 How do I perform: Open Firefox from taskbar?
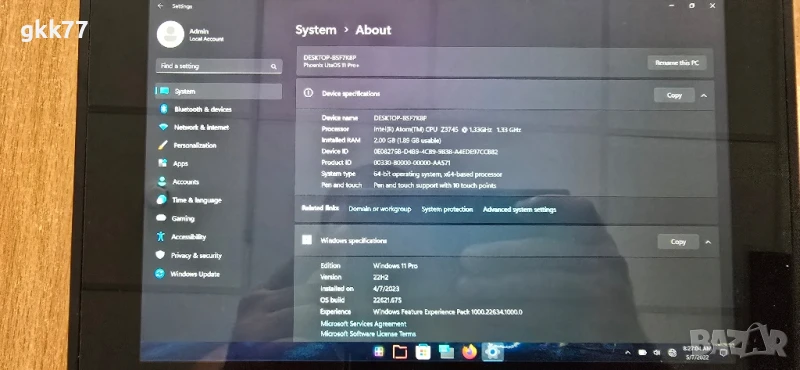pos(469,352)
